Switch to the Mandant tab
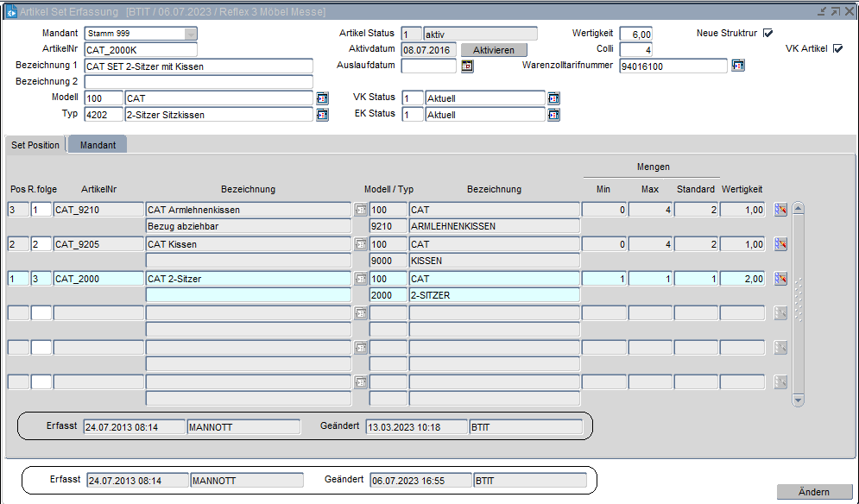859x504 pixels. click(x=98, y=145)
